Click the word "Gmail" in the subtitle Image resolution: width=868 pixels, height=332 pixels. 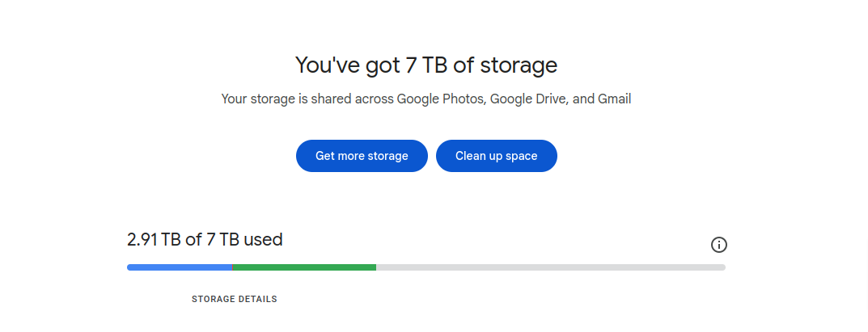[x=615, y=99]
